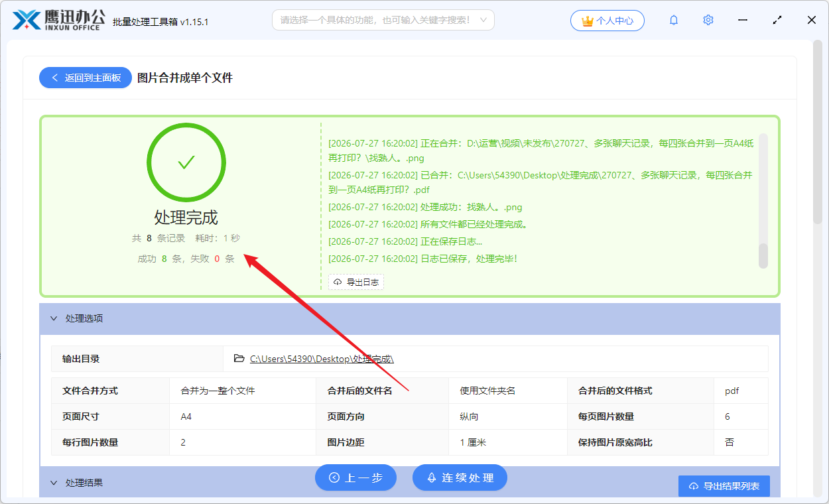
Task: Open the notification bell
Action: [x=674, y=21]
